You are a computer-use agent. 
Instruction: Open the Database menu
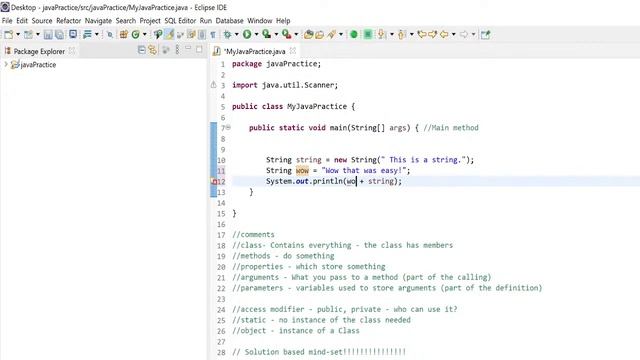[229, 20]
